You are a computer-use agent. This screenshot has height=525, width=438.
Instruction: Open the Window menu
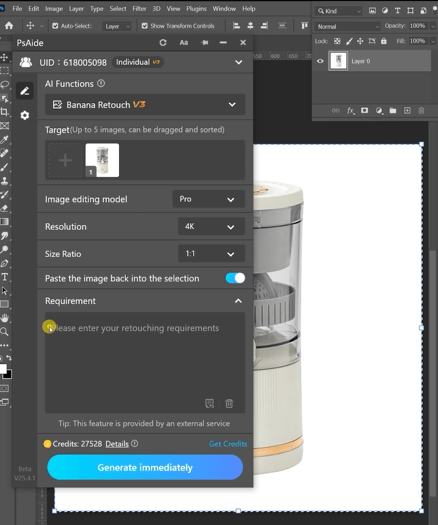click(x=224, y=9)
